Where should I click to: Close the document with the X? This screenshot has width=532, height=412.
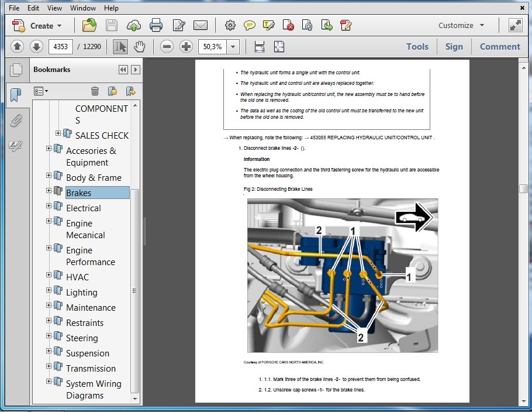click(x=522, y=8)
